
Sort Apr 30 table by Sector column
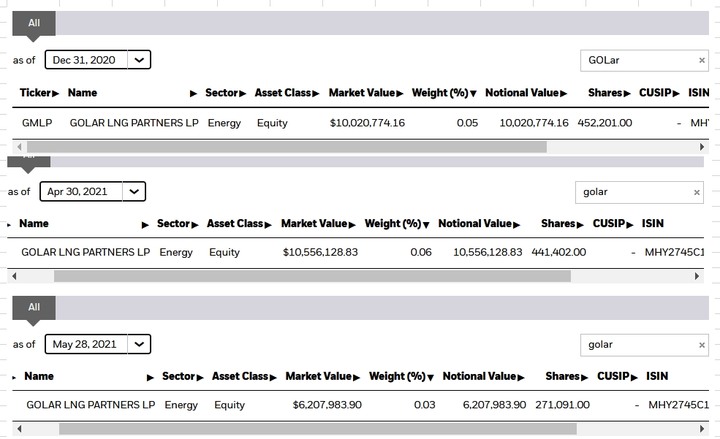click(177, 224)
